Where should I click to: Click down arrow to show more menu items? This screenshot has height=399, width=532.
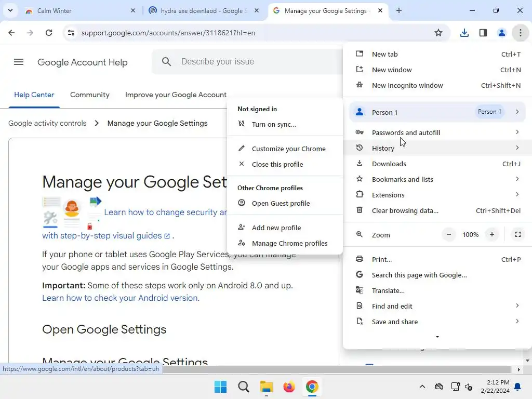(437, 337)
